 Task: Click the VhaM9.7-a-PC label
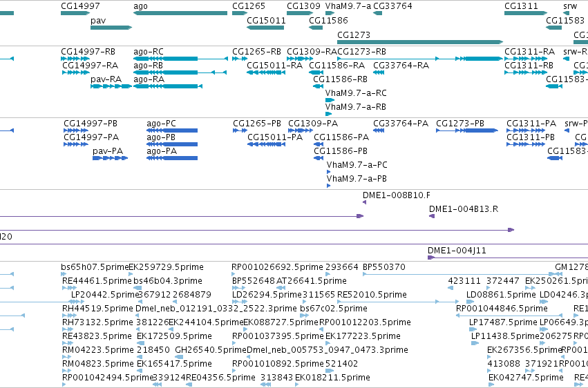357,165
